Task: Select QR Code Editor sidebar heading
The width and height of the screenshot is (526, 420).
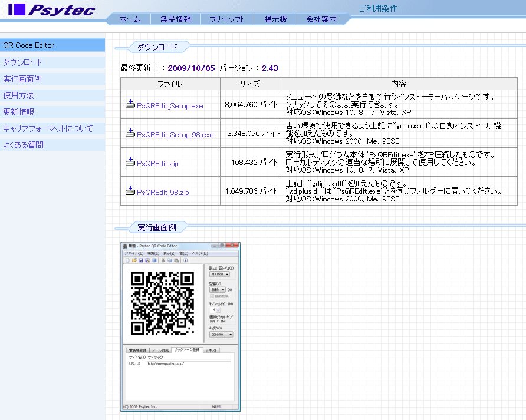Action: pos(52,45)
